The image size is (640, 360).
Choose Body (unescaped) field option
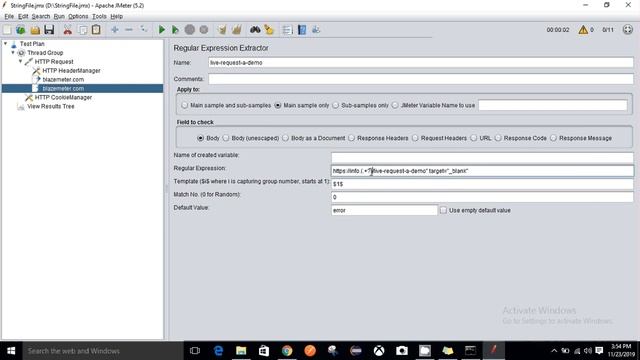click(226, 138)
